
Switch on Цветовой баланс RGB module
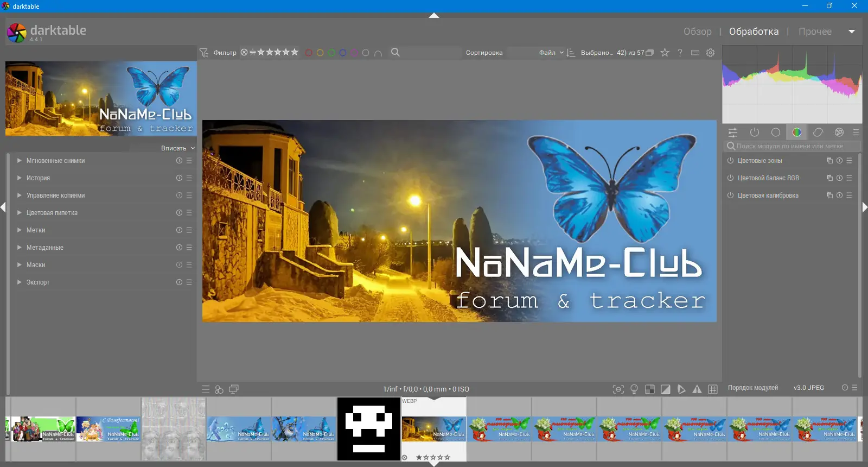click(x=731, y=178)
